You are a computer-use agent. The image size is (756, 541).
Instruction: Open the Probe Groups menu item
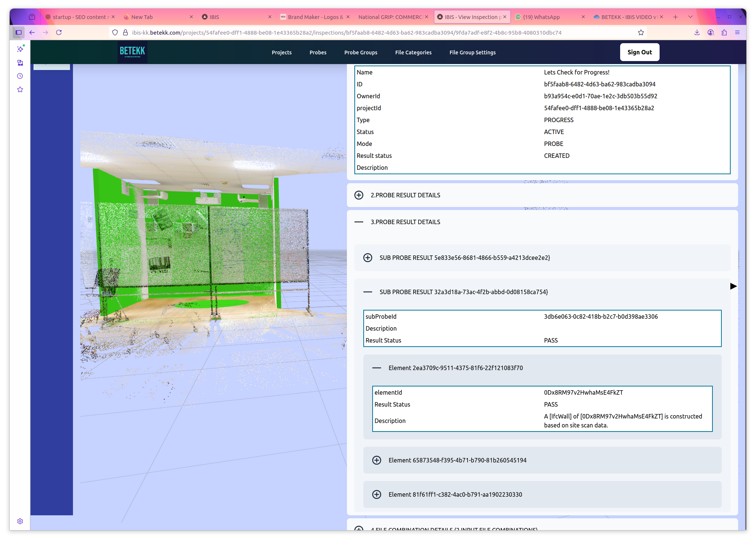[x=361, y=52]
